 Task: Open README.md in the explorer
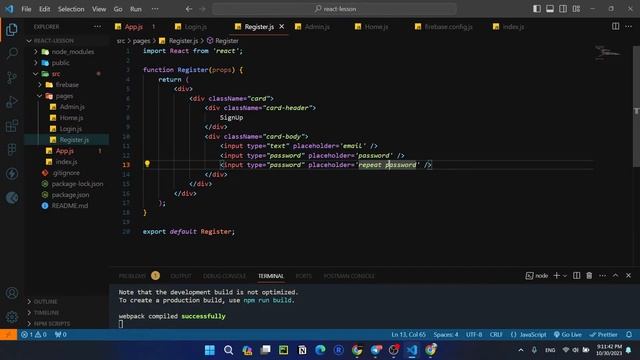(69, 206)
